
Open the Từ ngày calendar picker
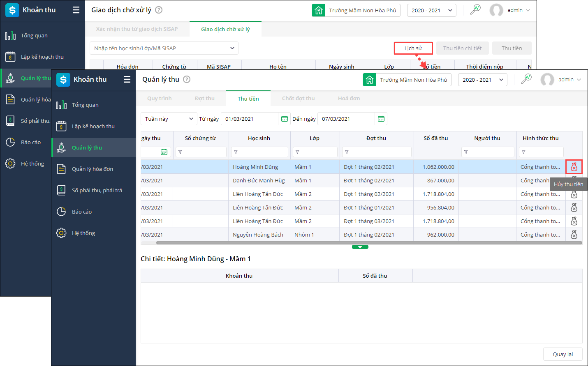(x=284, y=119)
